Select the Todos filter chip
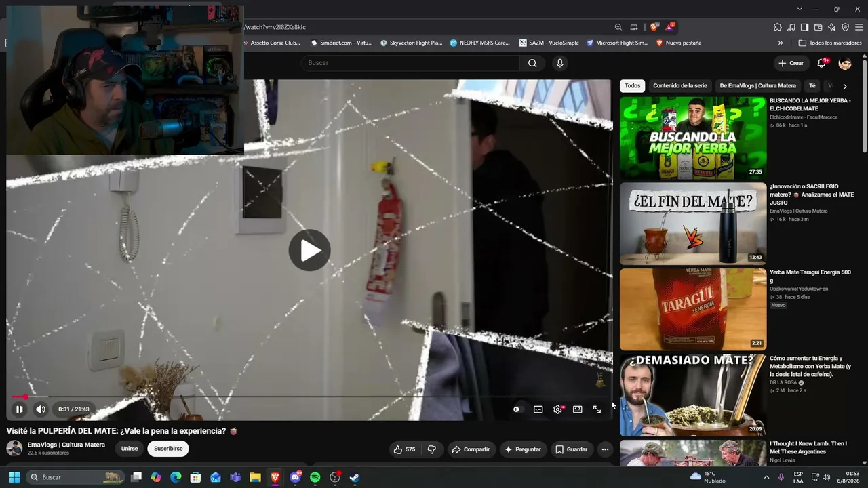 coord(633,86)
